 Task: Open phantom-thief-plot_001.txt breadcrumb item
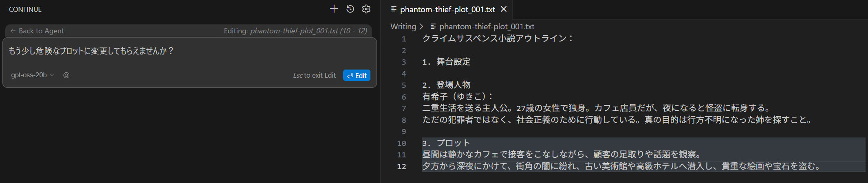click(x=487, y=26)
